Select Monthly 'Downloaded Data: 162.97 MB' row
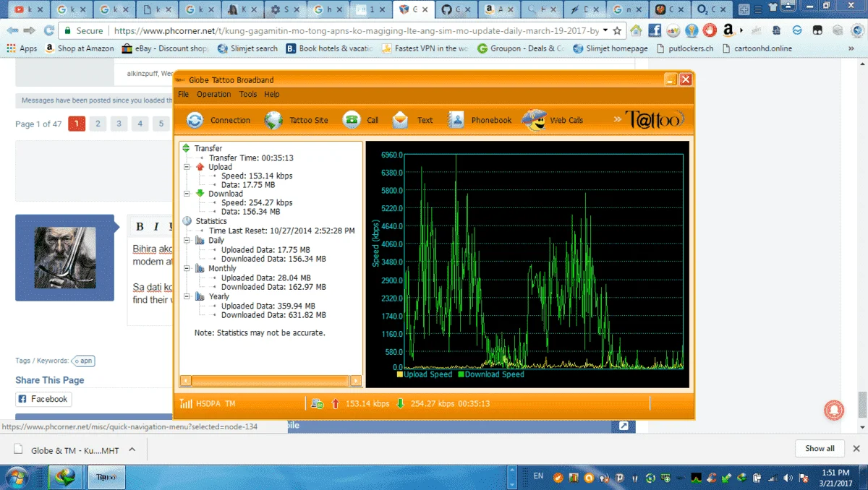868x490 pixels. click(x=273, y=287)
